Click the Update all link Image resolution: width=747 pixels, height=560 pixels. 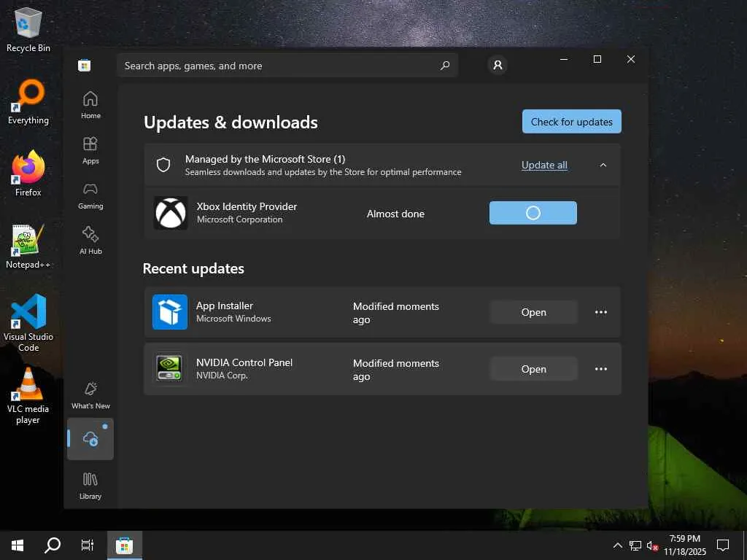[x=544, y=165]
